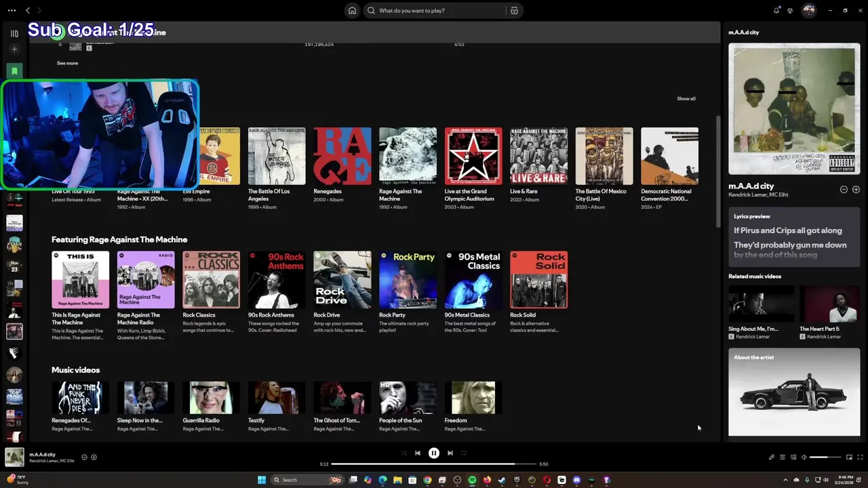Toggle shuffle in player controls
868x488 pixels.
click(404, 453)
